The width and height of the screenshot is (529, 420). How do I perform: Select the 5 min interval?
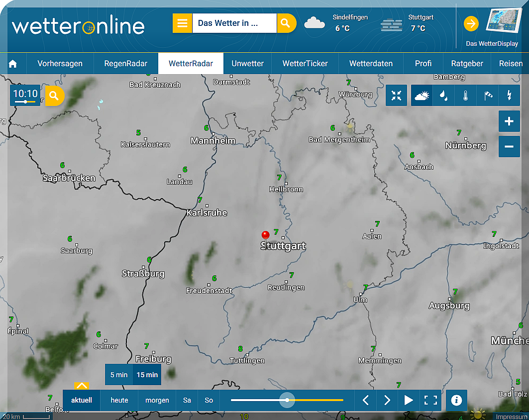(x=119, y=375)
